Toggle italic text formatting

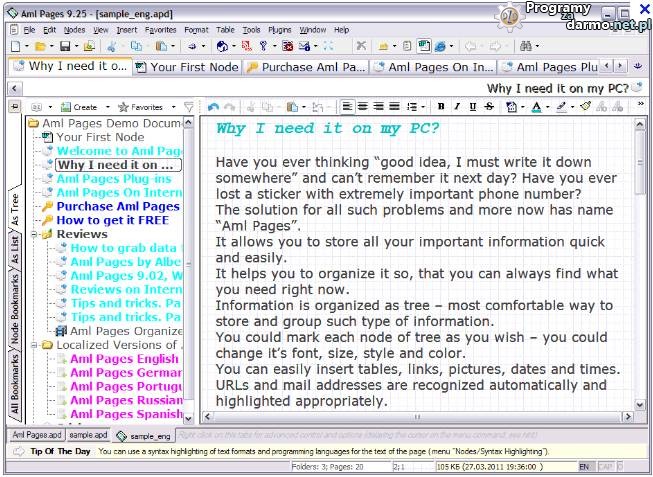click(x=457, y=107)
